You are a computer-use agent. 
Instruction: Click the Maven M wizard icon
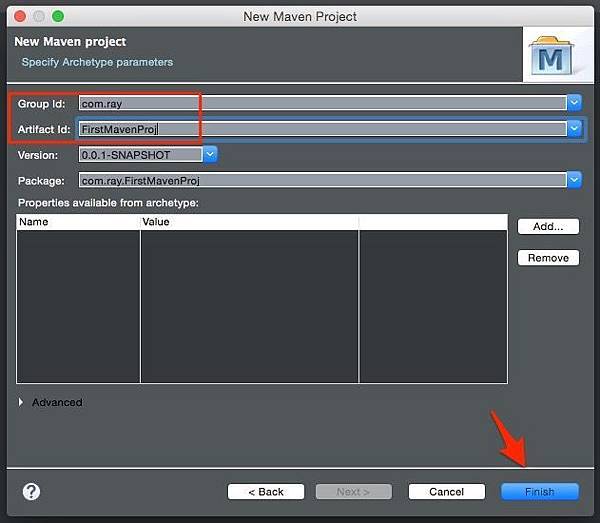(551, 56)
